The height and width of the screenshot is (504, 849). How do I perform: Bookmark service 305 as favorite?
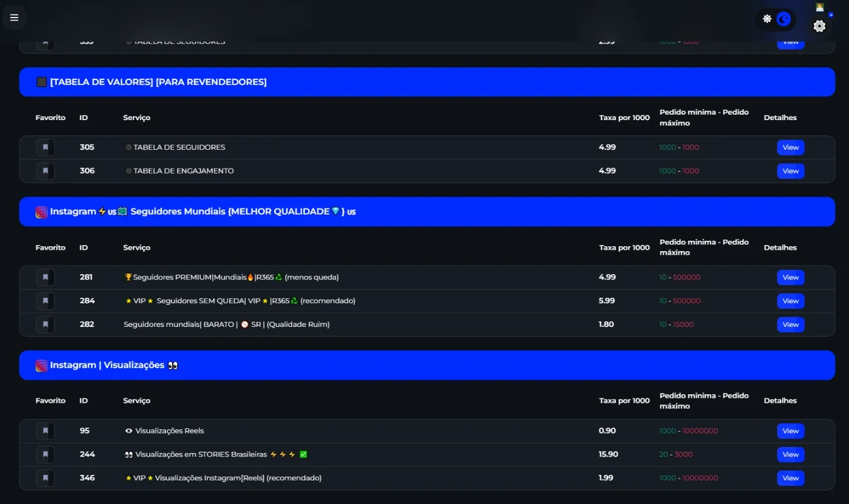[45, 147]
